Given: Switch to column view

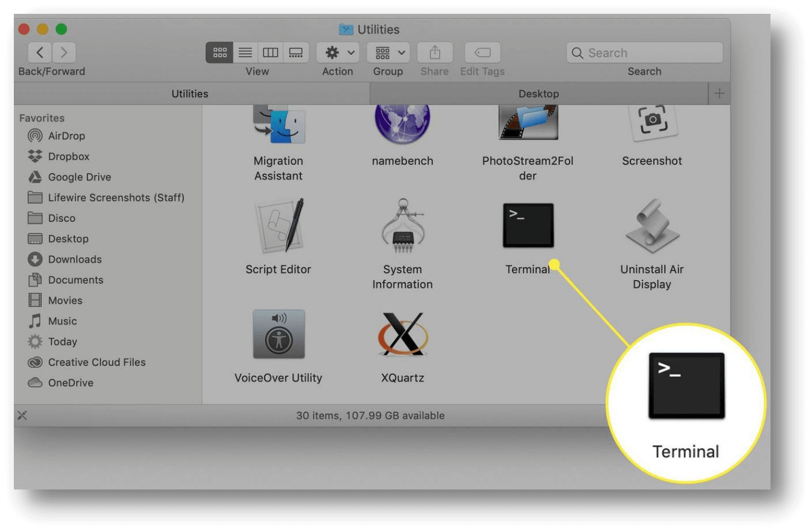Looking at the screenshot, I should (270, 52).
